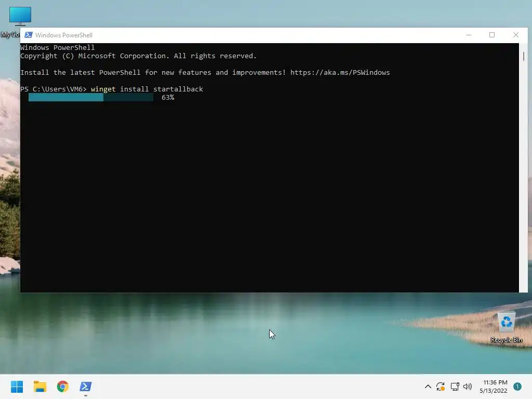Click the Copyright Microsoft Corporation line
Screen dimensions: 532x399
(x=138, y=56)
